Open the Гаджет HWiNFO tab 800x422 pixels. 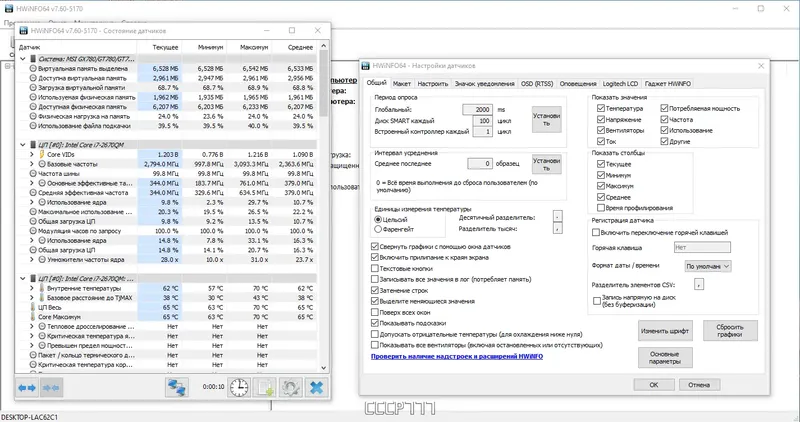(667, 84)
